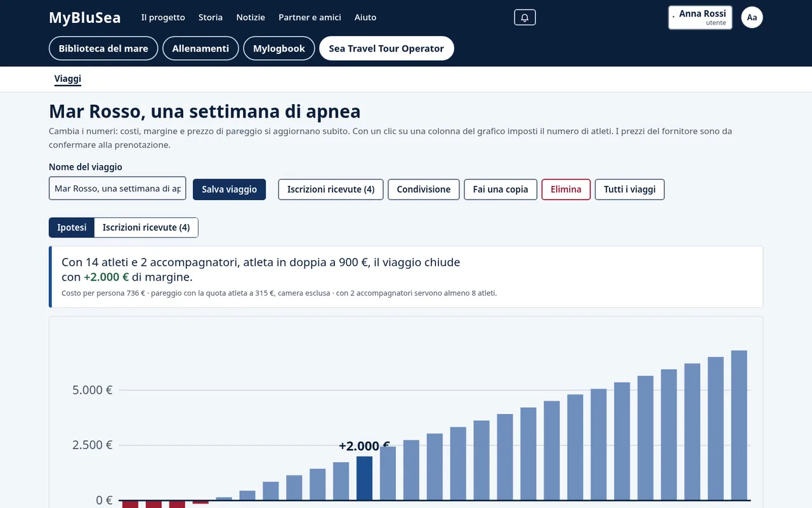Select the Sea Travel Tour Operator section

386,48
